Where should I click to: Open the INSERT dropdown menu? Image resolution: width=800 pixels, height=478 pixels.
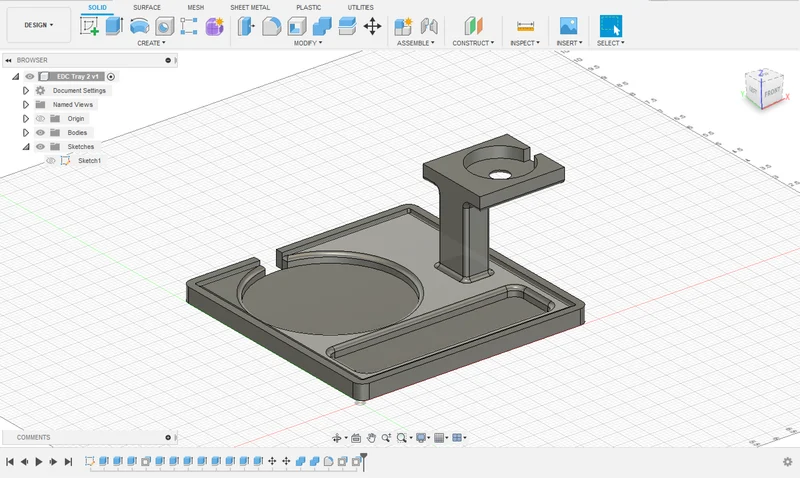(x=569, y=43)
